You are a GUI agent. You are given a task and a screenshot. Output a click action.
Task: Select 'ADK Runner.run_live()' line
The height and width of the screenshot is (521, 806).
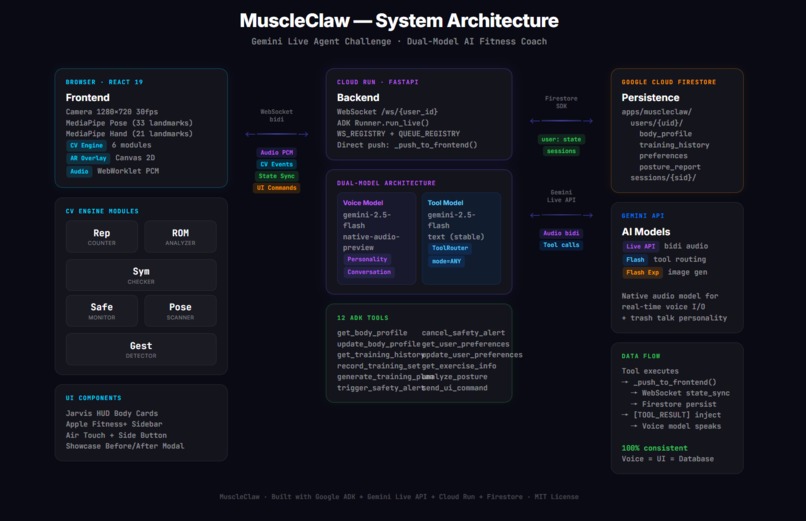(x=382, y=123)
